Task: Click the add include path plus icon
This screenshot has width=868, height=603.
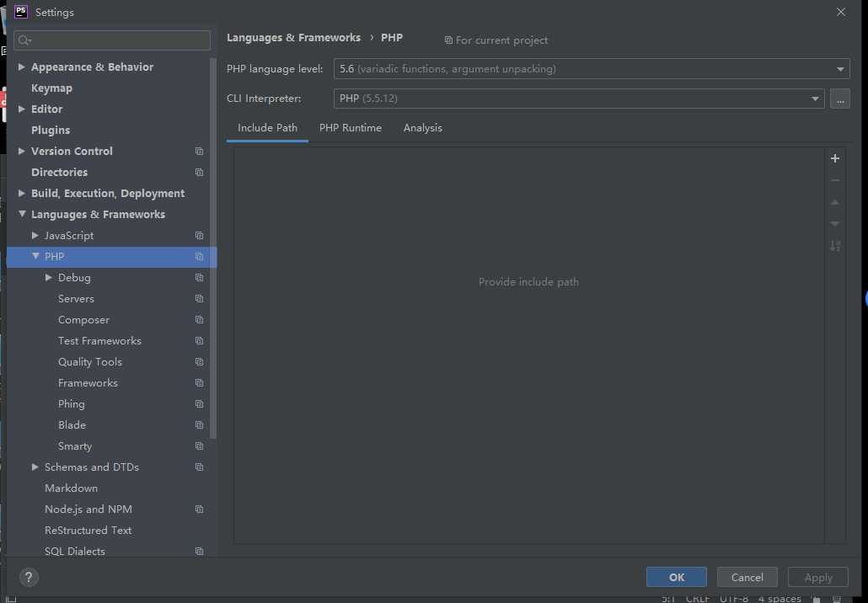Action: [835, 158]
